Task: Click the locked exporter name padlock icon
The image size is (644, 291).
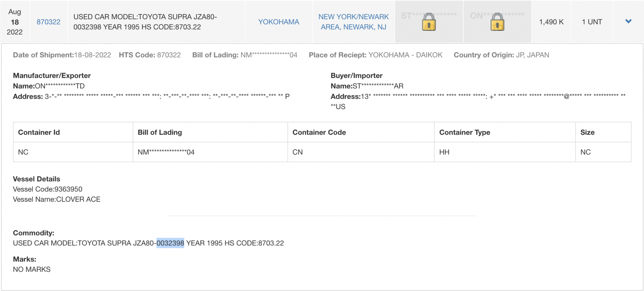Action: (497, 22)
